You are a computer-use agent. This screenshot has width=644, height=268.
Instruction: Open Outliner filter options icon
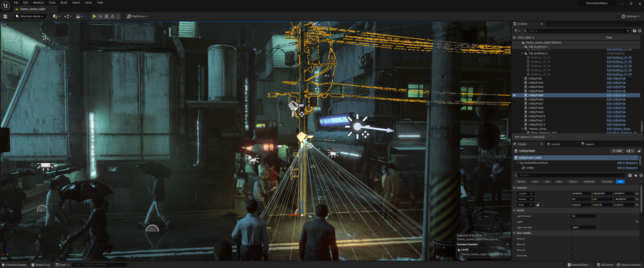point(517,31)
